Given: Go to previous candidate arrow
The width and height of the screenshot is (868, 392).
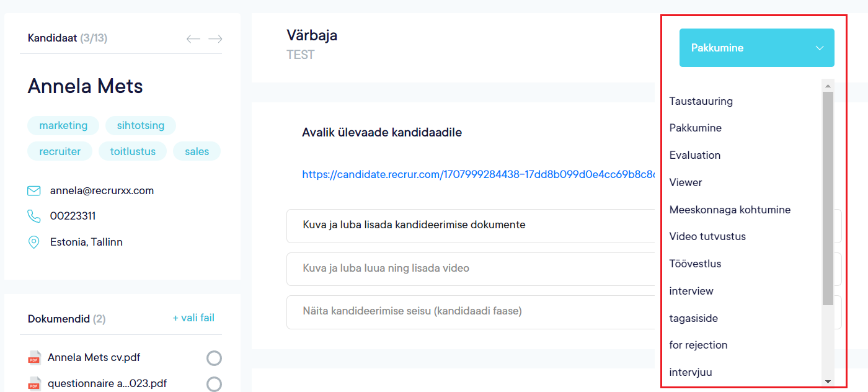Looking at the screenshot, I should (193, 39).
